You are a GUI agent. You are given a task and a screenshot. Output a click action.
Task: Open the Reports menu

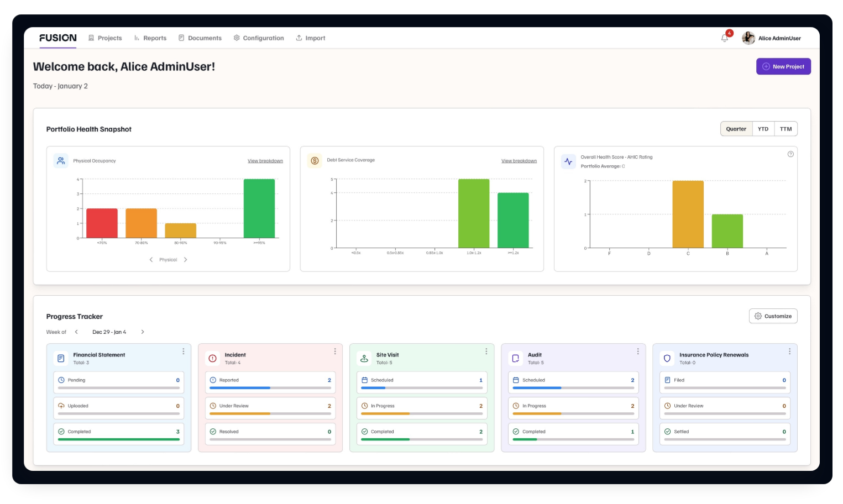pos(150,38)
